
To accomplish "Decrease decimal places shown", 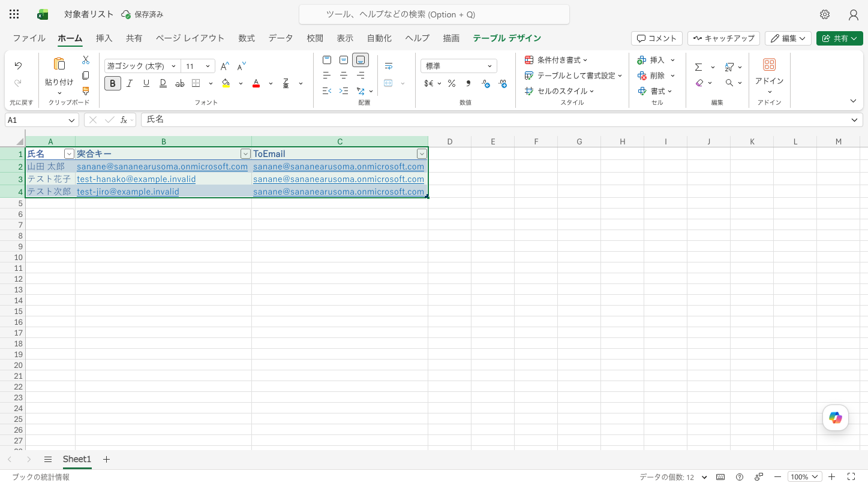I will 503,84.
